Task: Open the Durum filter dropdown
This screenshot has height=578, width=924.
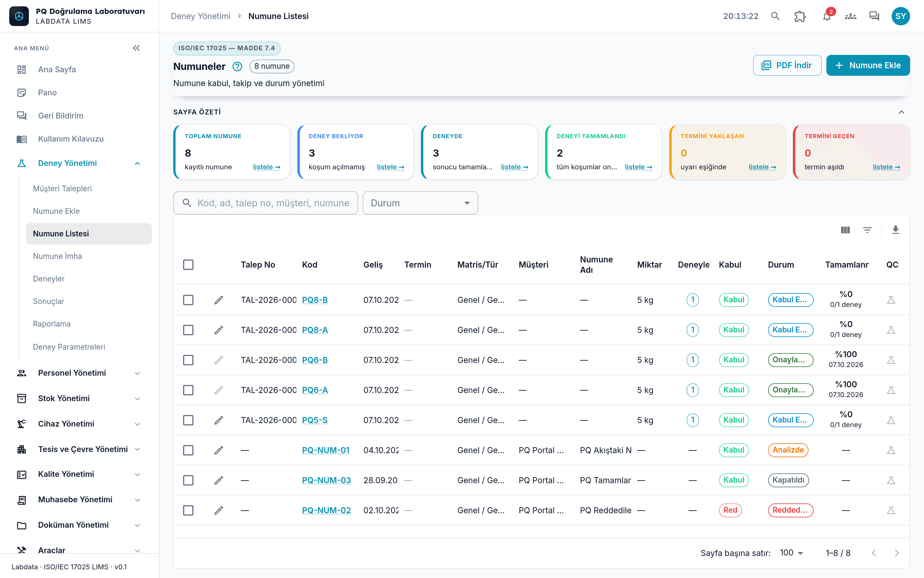Action: point(420,203)
